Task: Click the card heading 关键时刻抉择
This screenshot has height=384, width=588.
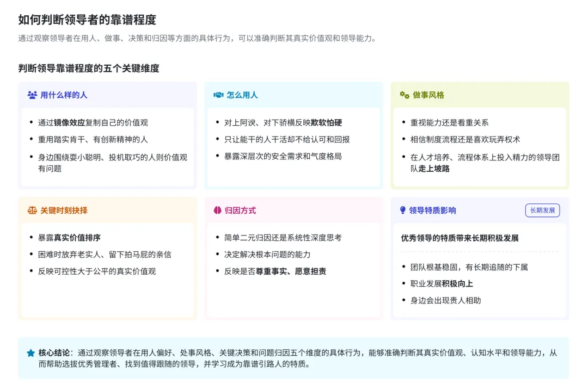Action: pyautogui.click(x=64, y=210)
